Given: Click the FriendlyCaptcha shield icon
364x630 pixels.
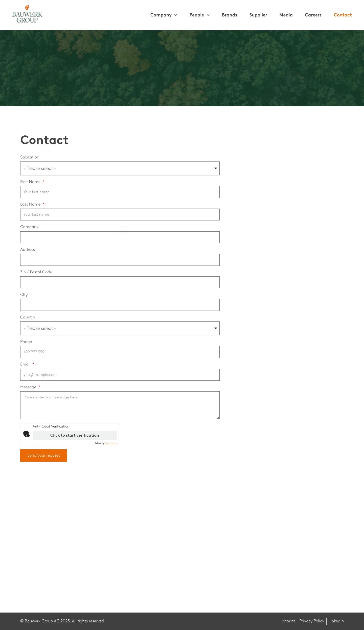Looking at the screenshot, I should pyautogui.click(x=27, y=434).
